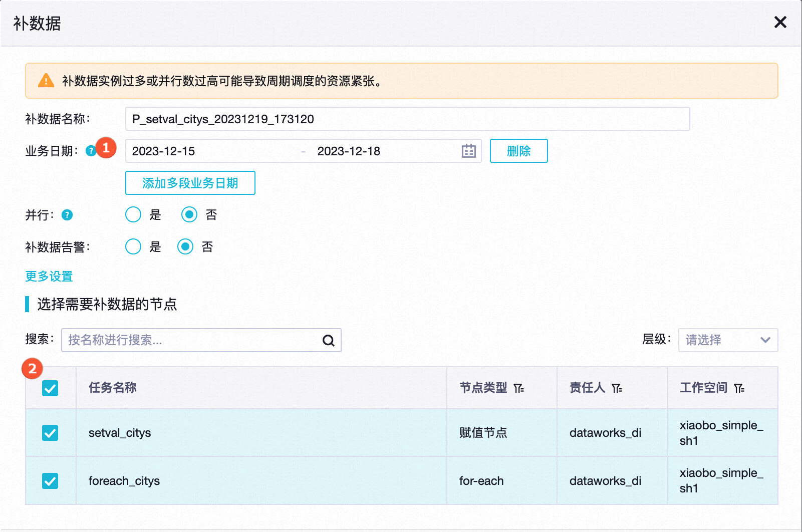The width and height of the screenshot is (802, 532).
Task: Click the search magnifier icon
Action: (329, 341)
